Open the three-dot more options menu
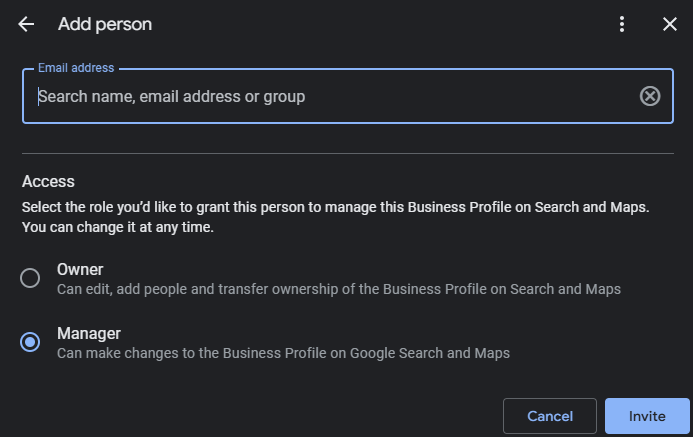This screenshot has width=693, height=437. tap(622, 24)
